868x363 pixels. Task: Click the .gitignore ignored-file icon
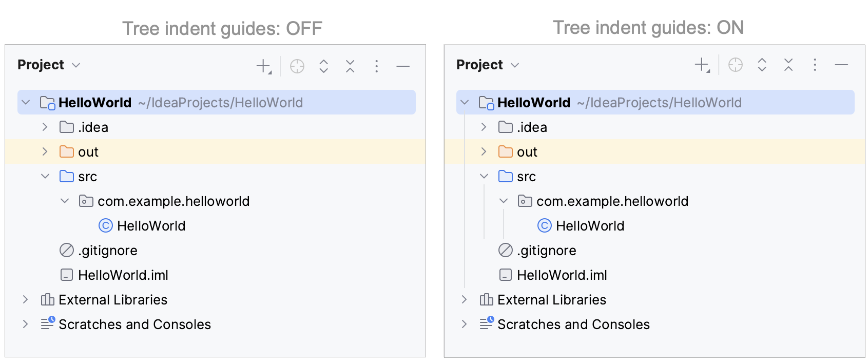coord(66,250)
